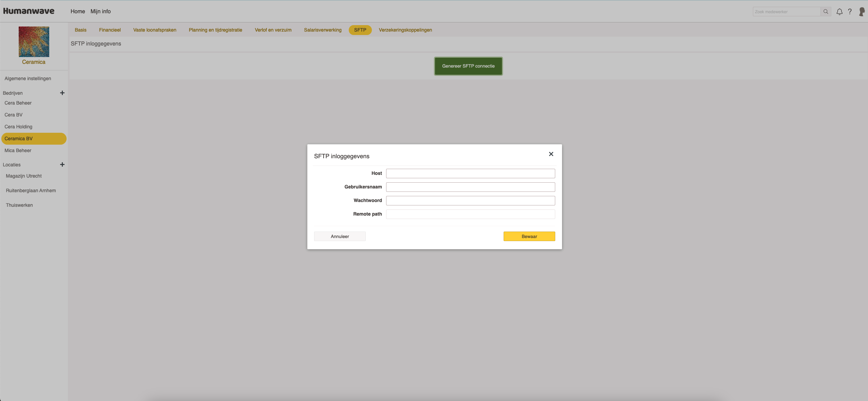The image size is (868, 401).
Task: Open help question mark icon
Action: 850,12
